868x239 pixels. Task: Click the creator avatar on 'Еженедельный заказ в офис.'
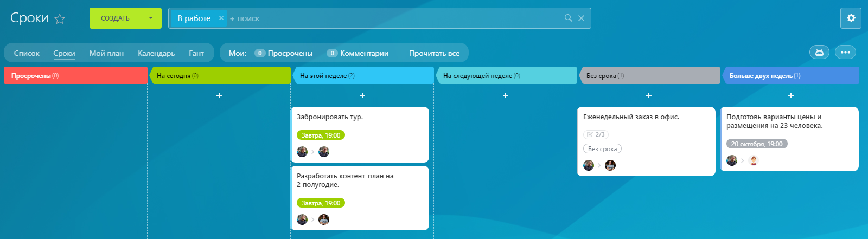coord(589,165)
